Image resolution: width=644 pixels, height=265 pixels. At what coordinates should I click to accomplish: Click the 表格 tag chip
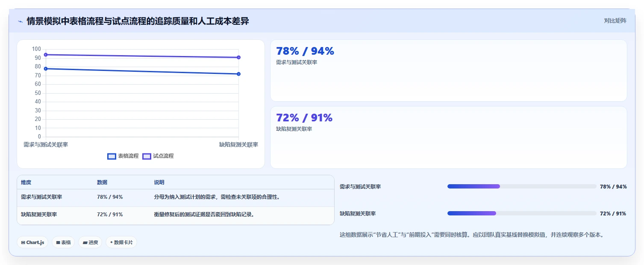pos(63,242)
